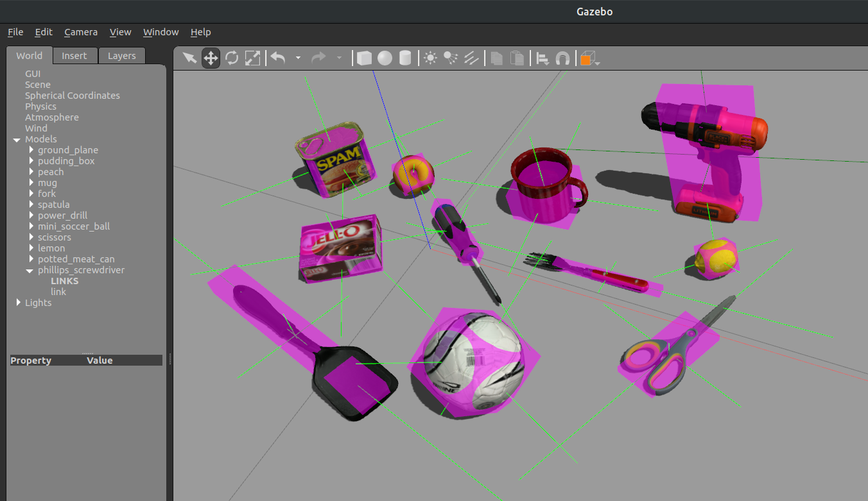Click the paste icon in toolbar

517,58
